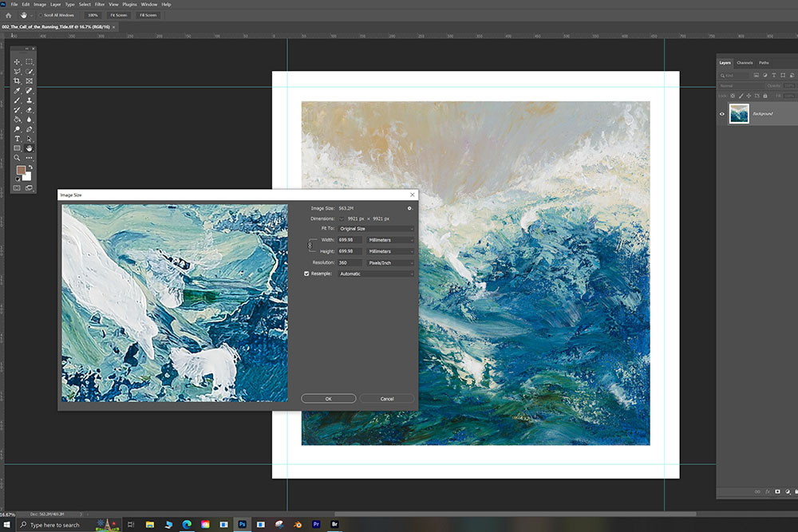Click the Home icon in options bar
This screenshot has width=798, height=532.
coord(8,15)
